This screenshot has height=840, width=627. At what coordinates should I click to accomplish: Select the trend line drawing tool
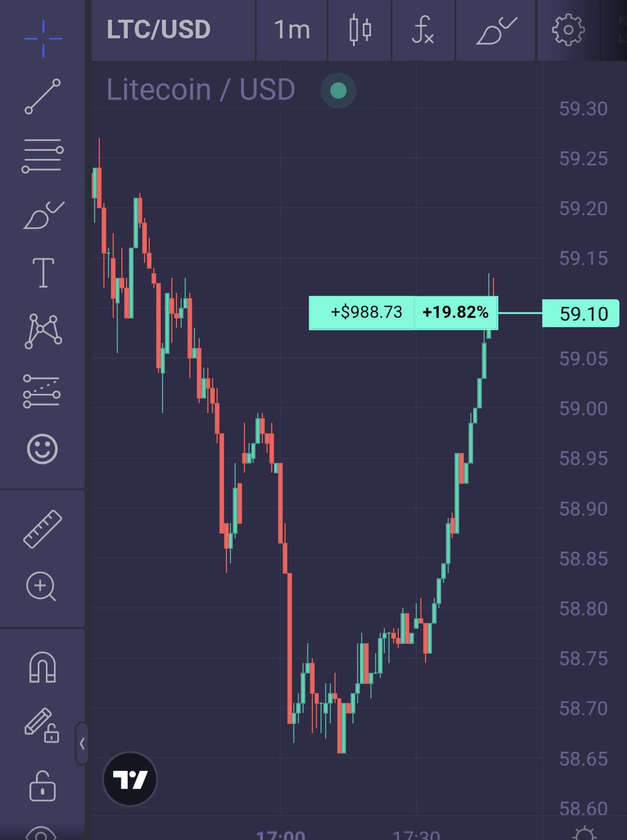point(42,96)
